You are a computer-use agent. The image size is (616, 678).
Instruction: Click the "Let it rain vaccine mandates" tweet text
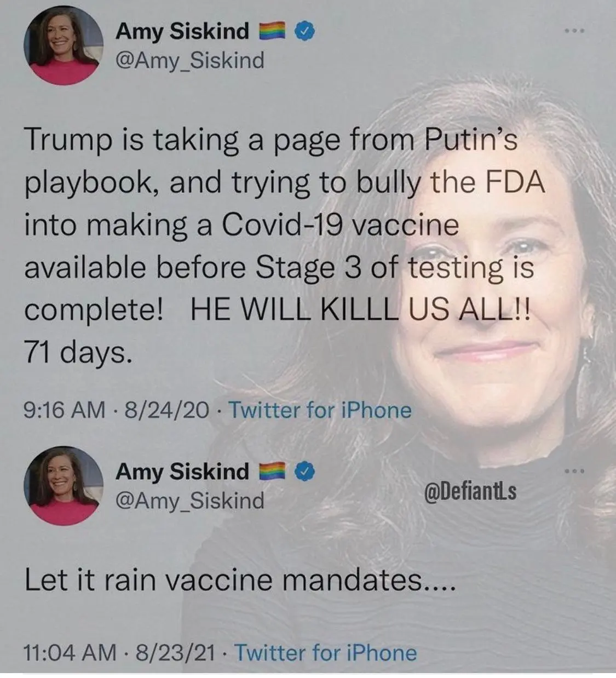click(x=240, y=581)
